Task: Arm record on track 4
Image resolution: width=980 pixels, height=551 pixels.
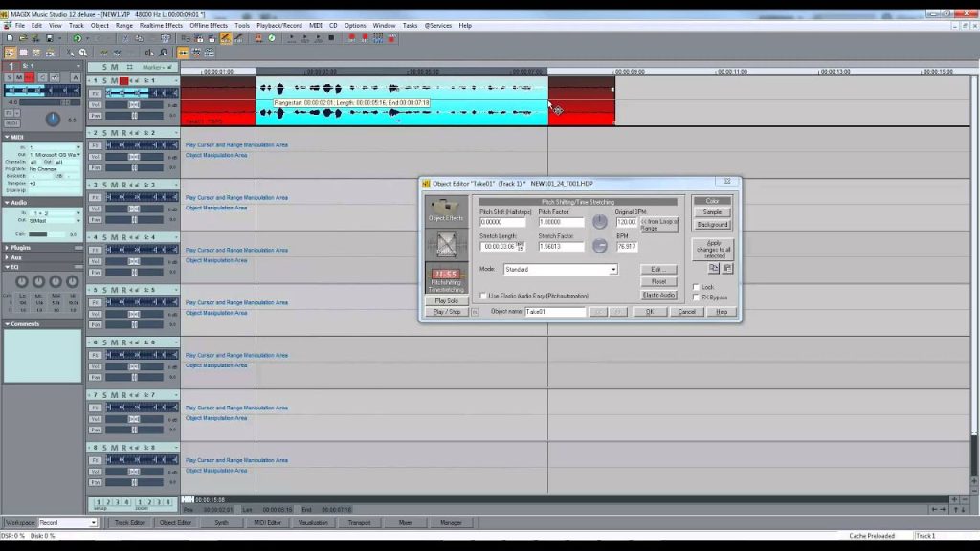Action: [123, 237]
